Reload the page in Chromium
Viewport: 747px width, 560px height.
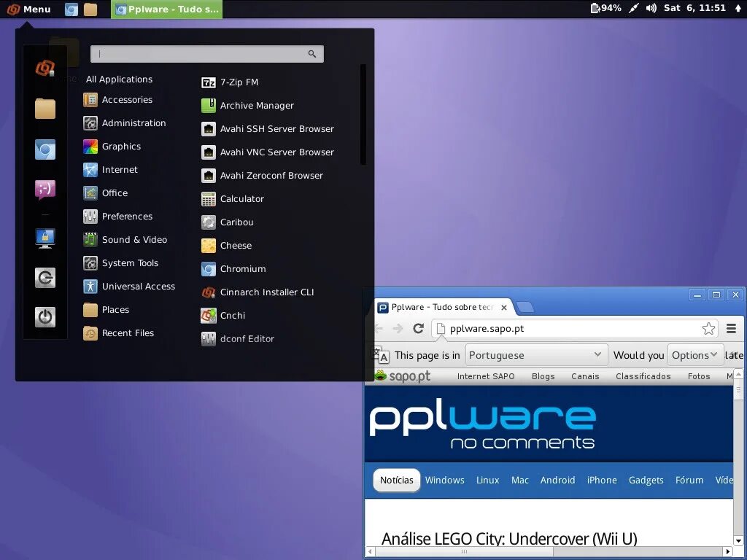click(x=418, y=328)
